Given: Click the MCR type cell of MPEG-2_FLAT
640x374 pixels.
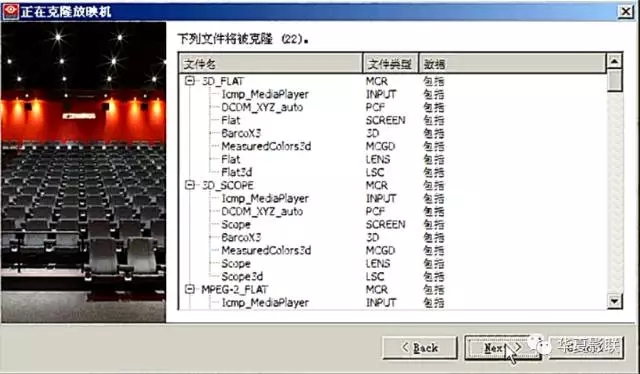Looking at the screenshot, I should tap(377, 289).
